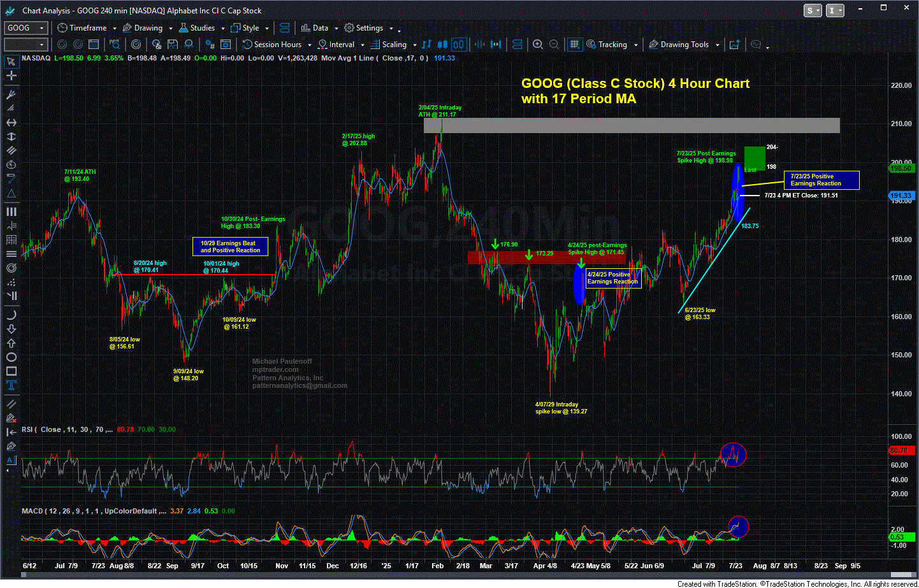Expand the Scaling dropdown arrow
Image resolution: width=919 pixels, height=588 pixels.
414,45
